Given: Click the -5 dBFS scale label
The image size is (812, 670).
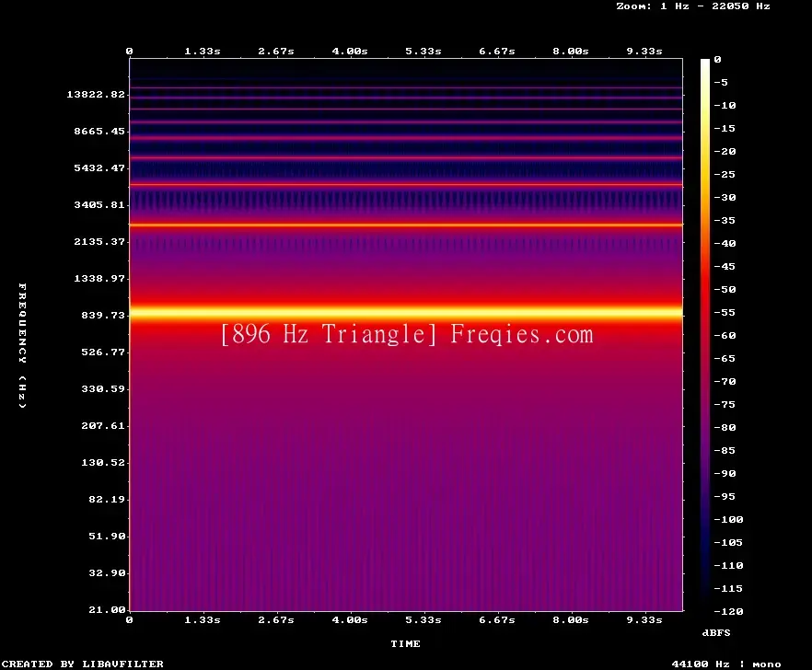Looking at the screenshot, I should point(721,82).
